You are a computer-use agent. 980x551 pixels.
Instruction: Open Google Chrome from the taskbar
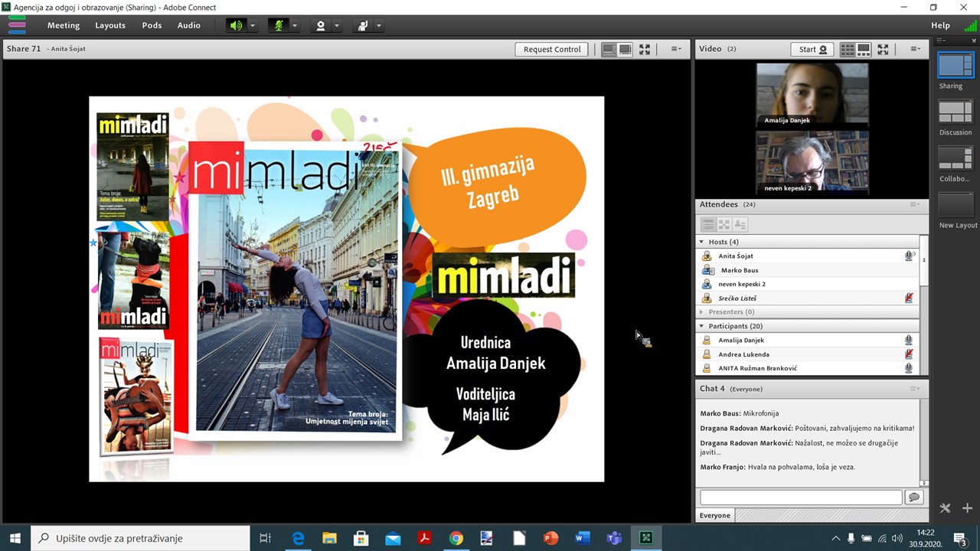[456, 538]
